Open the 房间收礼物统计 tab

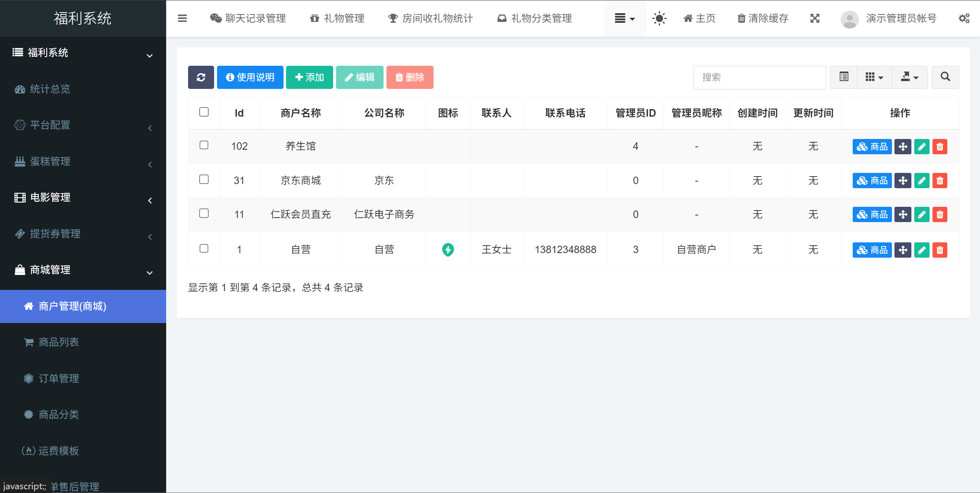pos(430,18)
